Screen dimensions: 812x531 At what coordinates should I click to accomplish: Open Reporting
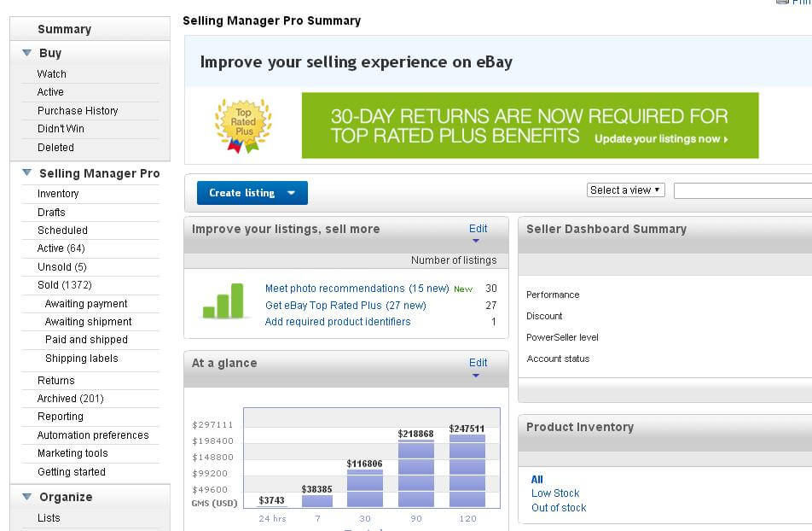pyautogui.click(x=61, y=417)
